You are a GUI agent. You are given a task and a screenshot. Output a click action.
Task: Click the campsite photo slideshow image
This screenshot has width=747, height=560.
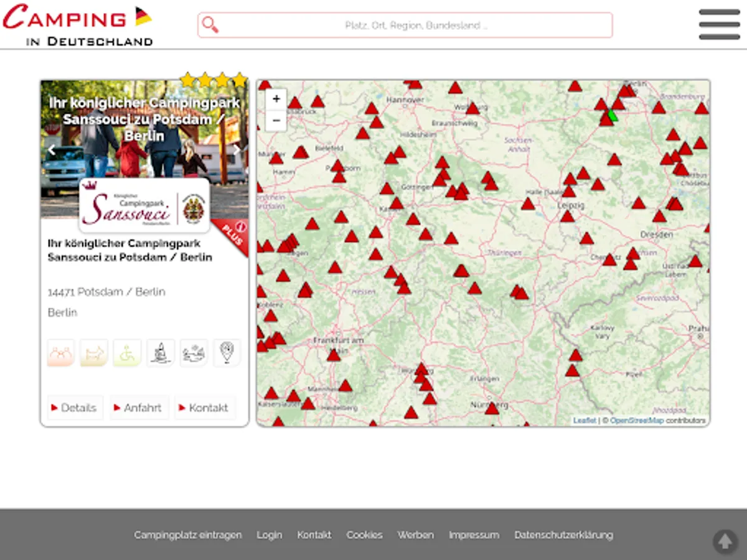[x=144, y=149]
